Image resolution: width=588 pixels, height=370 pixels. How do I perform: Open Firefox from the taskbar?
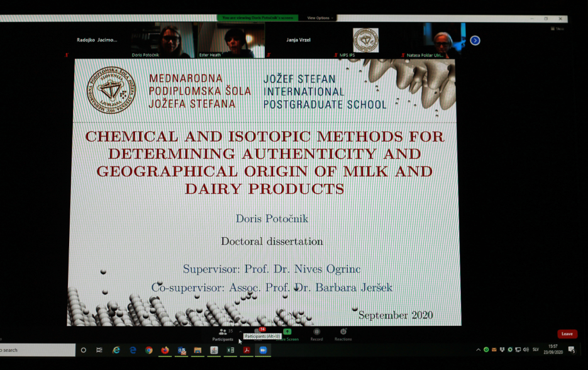165,350
